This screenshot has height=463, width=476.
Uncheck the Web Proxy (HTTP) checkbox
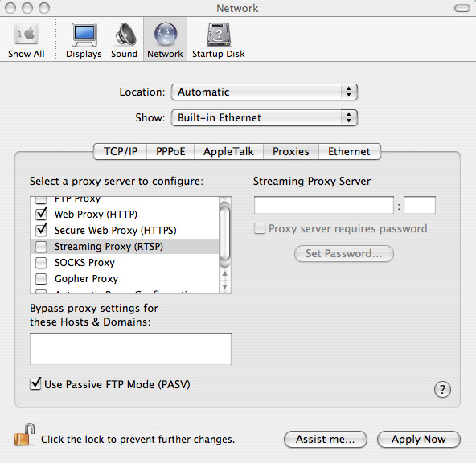pyautogui.click(x=41, y=214)
